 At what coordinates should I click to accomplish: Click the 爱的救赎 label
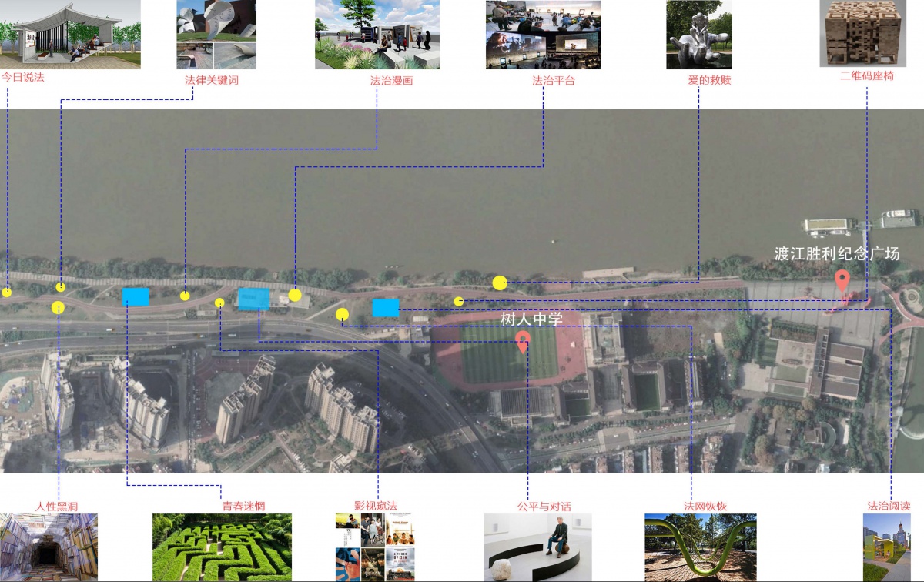[709, 80]
